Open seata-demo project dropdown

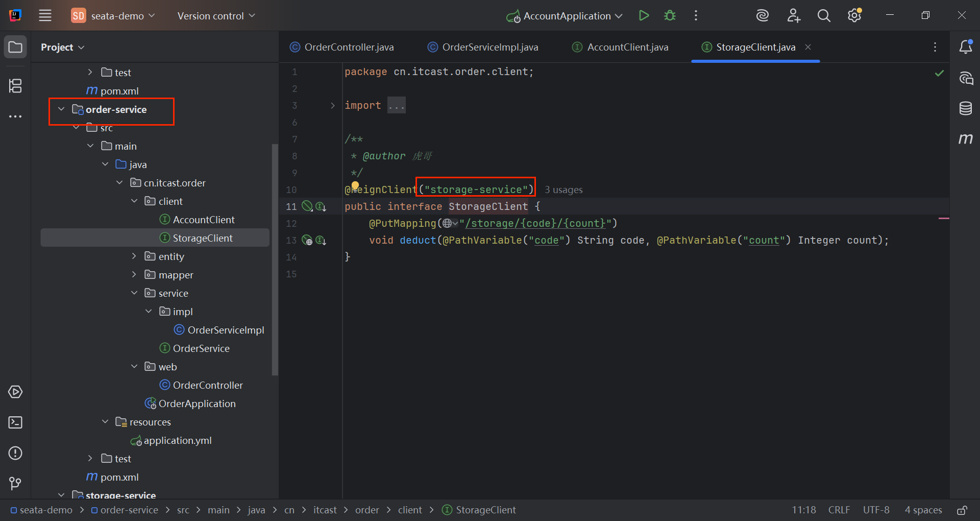click(113, 16)
